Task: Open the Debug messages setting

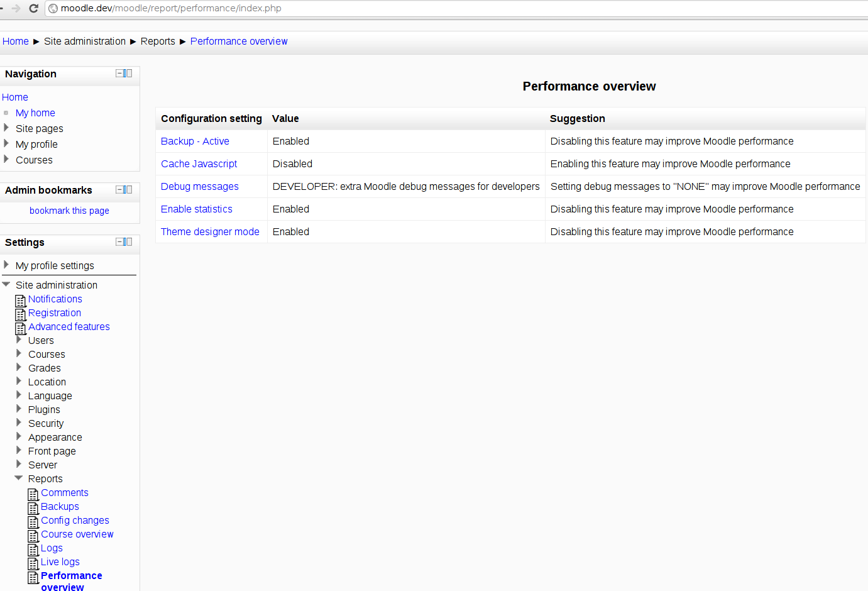Action: (200, 187)
